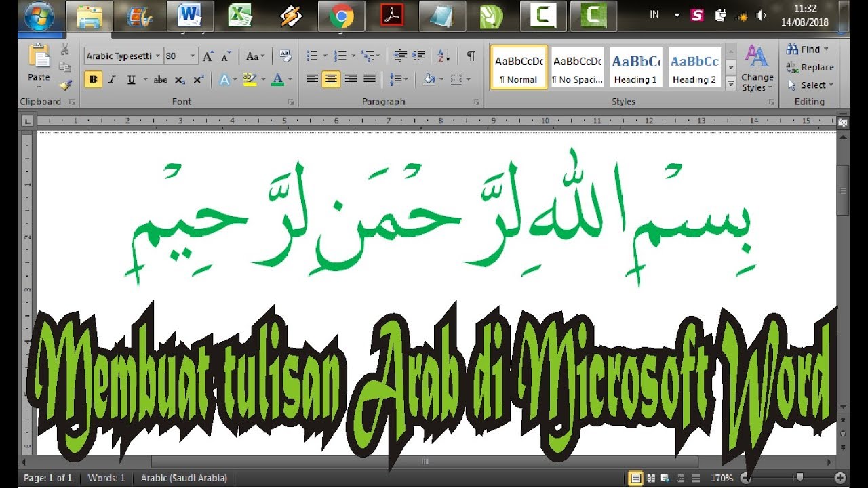This screenshot has height=488, width=868.
Task: Open the Change Case dropdown
Action: (256, 56)
